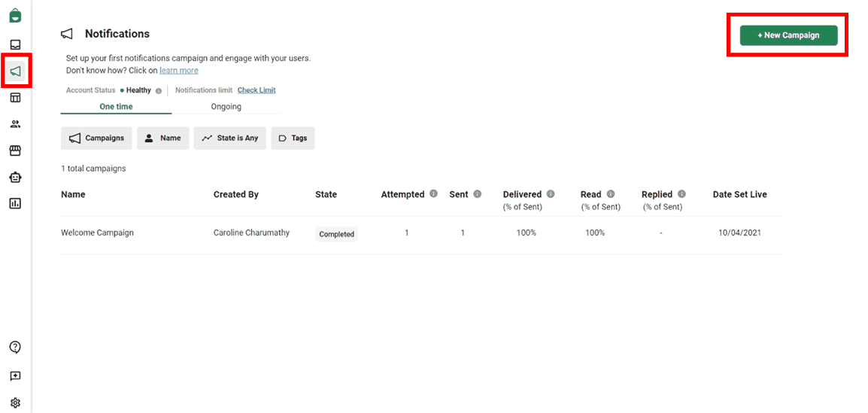This screenshot has width=868, height=413.
Task: Switch to the Ongoing tab
Action: [226, 107]
